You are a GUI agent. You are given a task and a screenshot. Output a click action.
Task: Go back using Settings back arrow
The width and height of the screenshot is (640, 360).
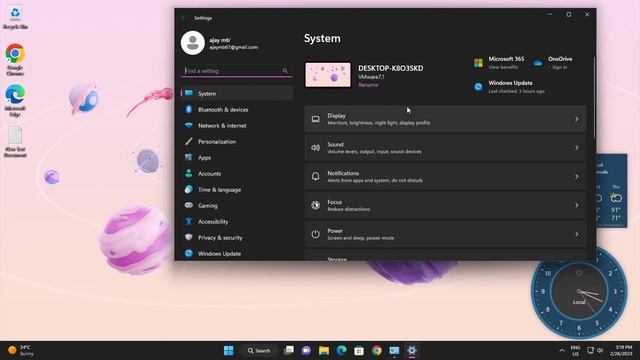click(184, 18)
